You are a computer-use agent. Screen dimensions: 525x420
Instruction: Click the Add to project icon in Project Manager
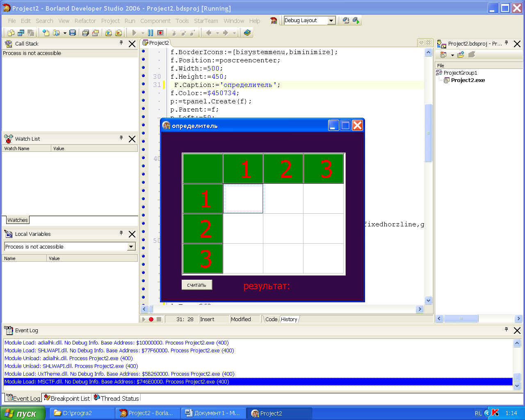tap(461, 55)
